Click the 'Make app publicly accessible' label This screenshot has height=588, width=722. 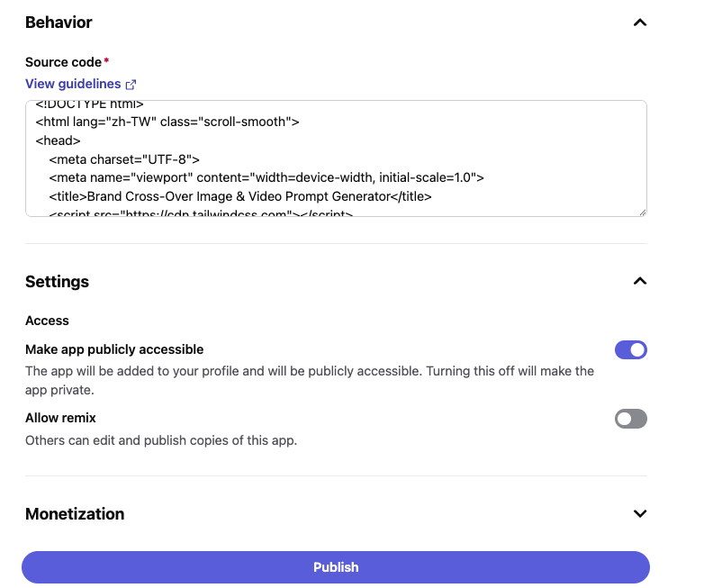tap(114, 349)
